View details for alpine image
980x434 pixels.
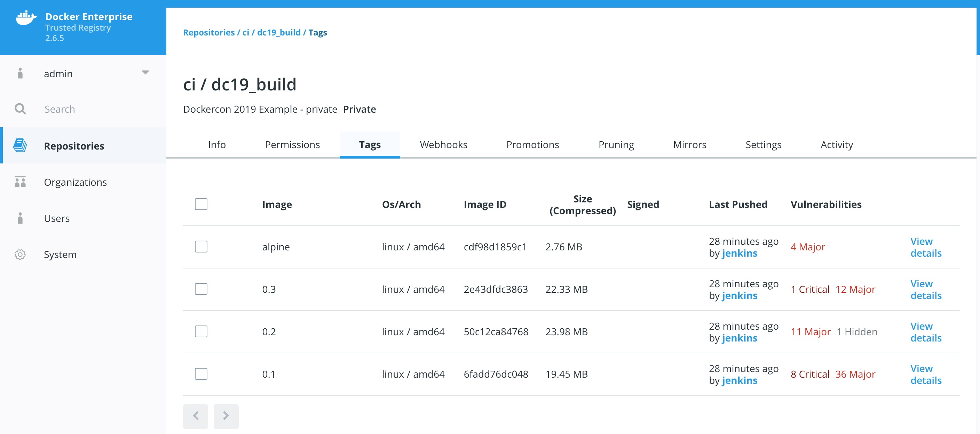coord(925,247)
